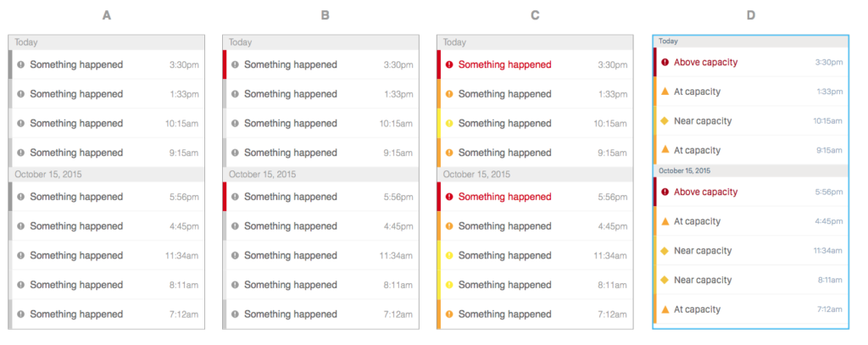
Task: Click gray alert icon in panel A's 9:15am row
Action: coord(21,153)
